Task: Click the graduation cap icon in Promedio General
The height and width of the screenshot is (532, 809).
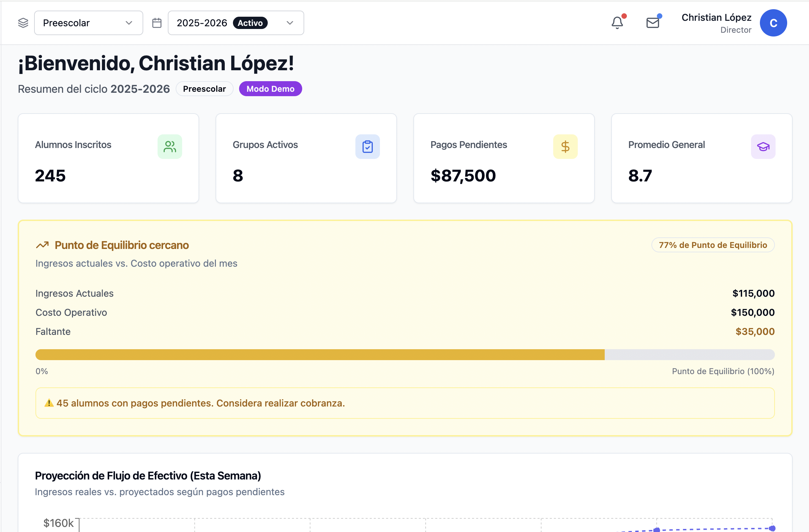Action: 763,147
